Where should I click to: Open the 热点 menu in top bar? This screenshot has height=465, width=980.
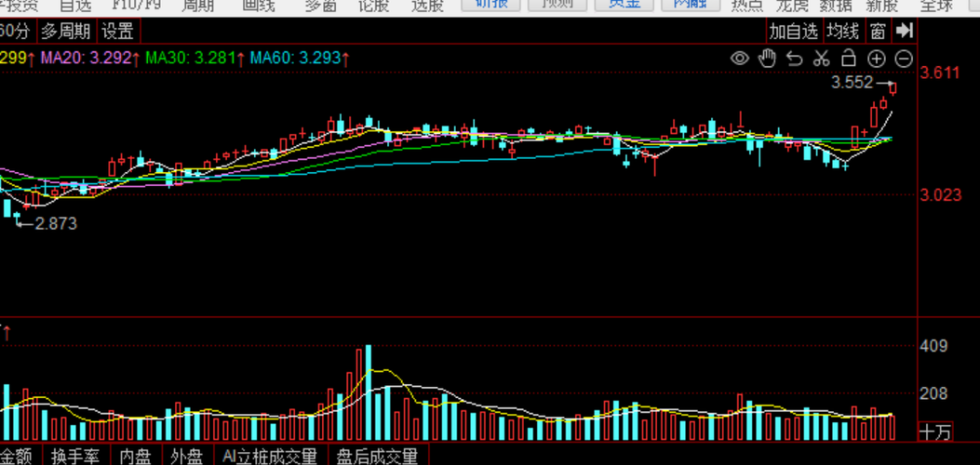[747, 6]
